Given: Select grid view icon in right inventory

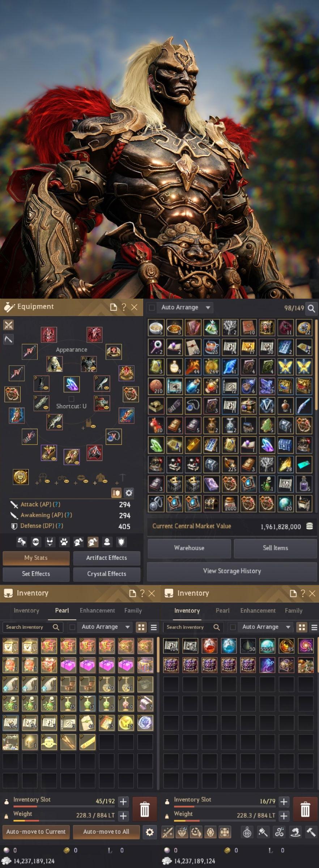Looking at the screenshot, I should coord(302,627).
